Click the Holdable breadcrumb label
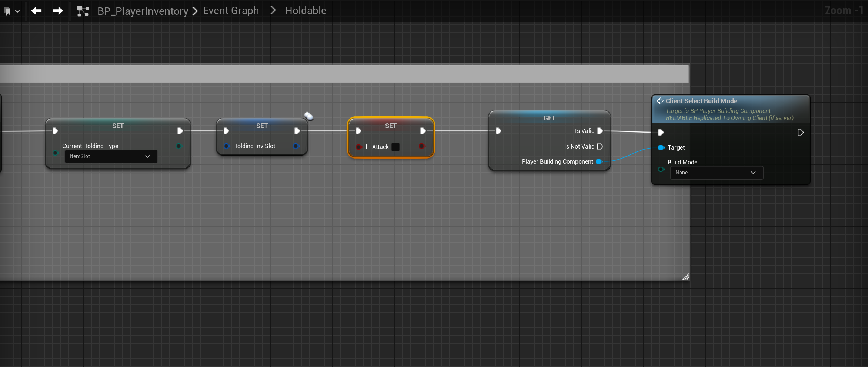Viewport: 868px width, 367px height. click(x=306, y=11)
